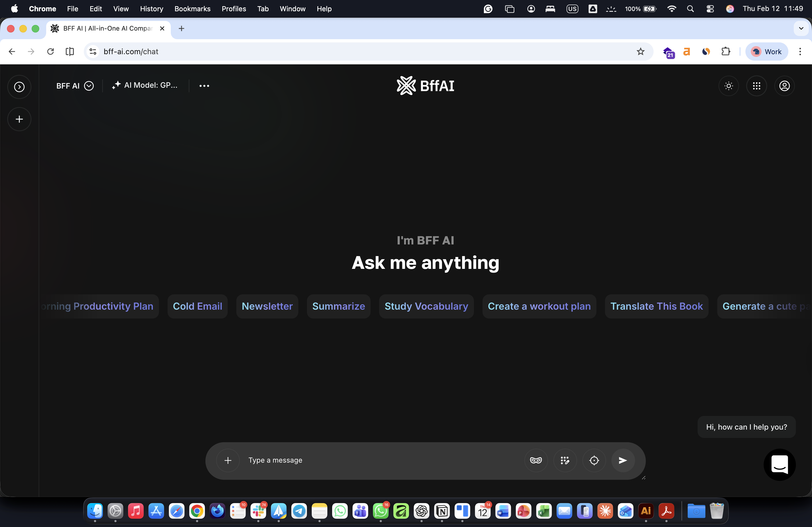Select the Cold Email suggestion

point(197,306)
